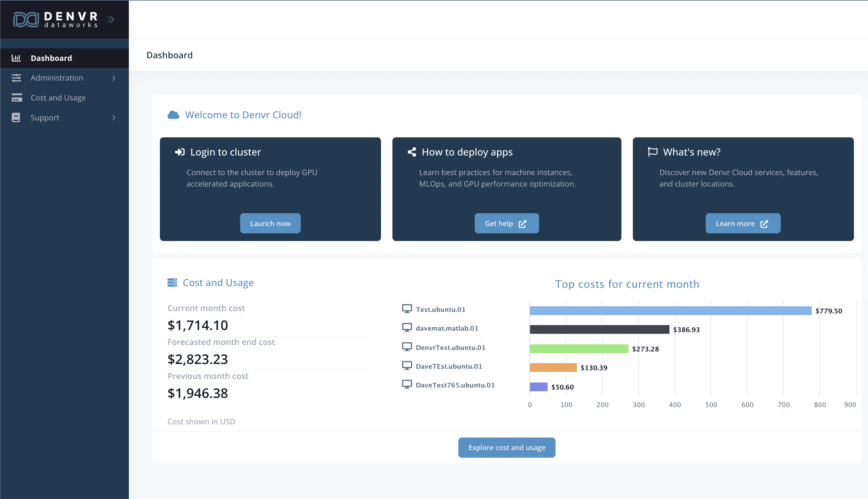Click the Cost and Usage card icon
Screen dimensions: 868x499
coord(16,98)
